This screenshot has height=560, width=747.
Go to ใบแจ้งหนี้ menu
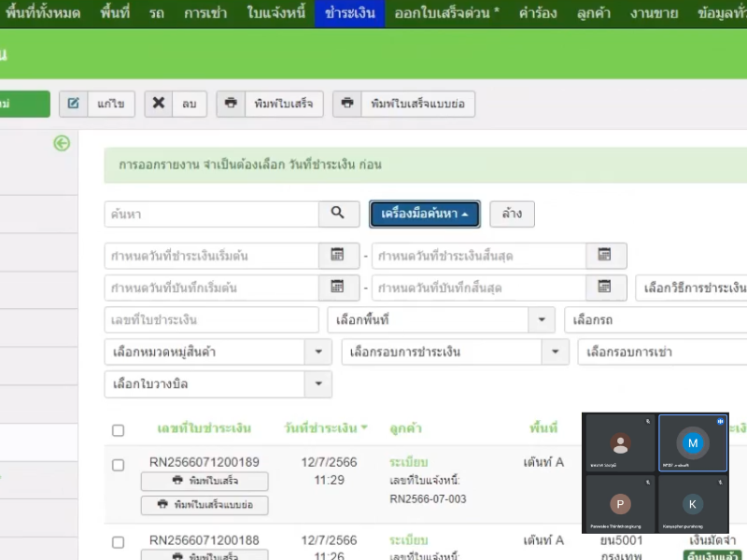275,13
